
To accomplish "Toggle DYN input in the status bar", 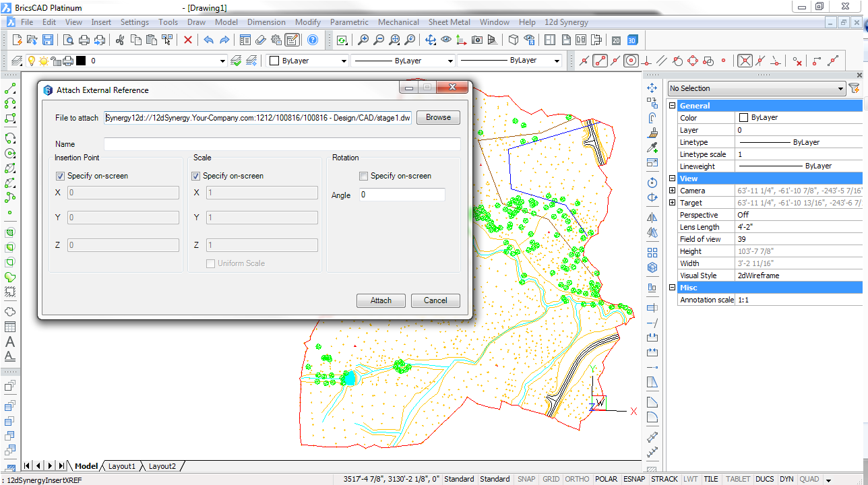I will point(786,479).
